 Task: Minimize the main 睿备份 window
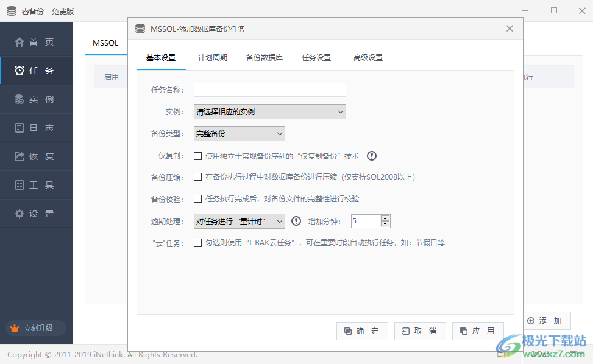(525, 10)
